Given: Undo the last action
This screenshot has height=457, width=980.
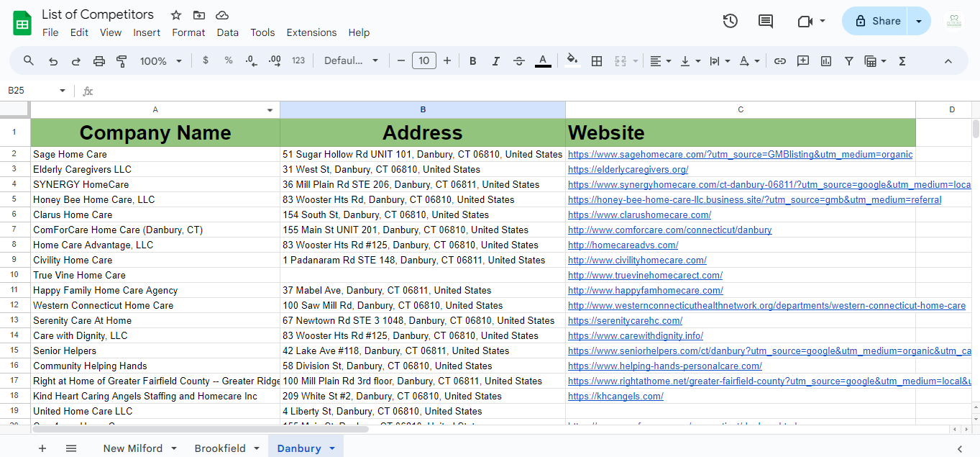Looking at the screenshot, I should click(x=53, y=61).
